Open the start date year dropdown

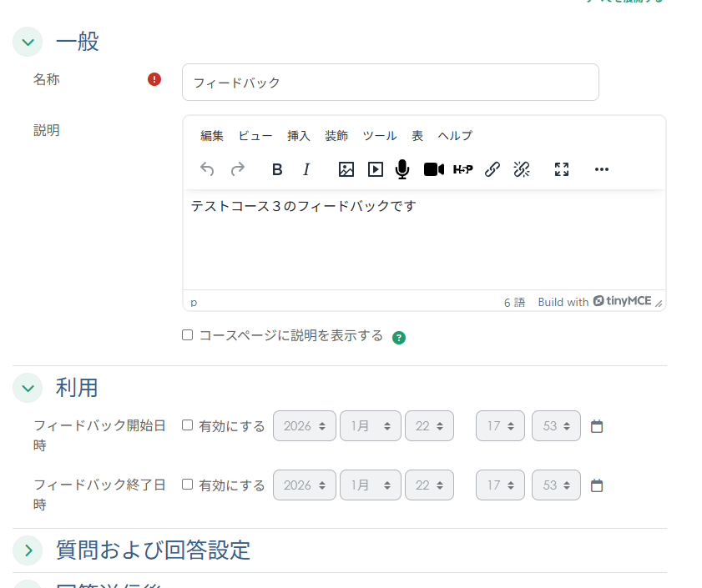click(304, 426)
